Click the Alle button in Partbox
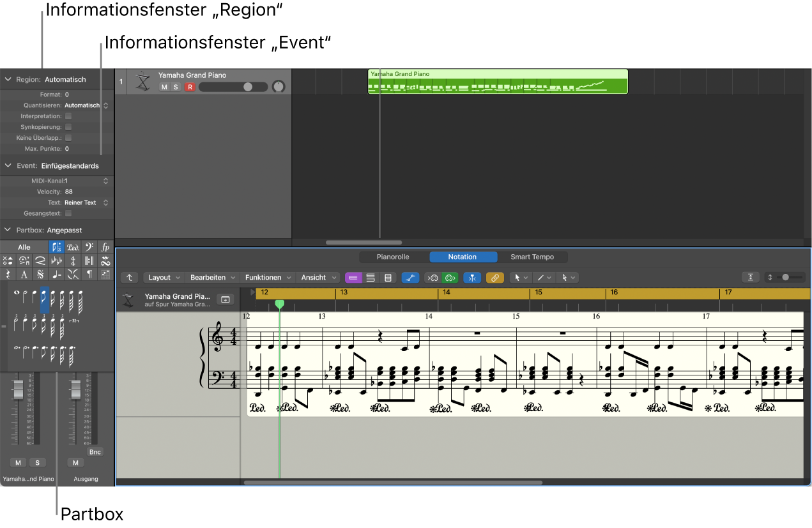Screen dimensions: 812x528 24,247
